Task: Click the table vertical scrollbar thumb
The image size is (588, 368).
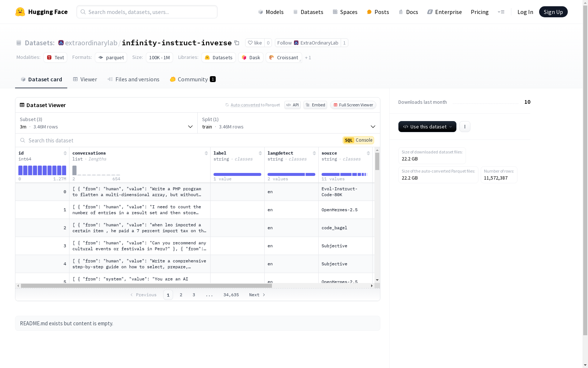Action: [x=377, y=161]
